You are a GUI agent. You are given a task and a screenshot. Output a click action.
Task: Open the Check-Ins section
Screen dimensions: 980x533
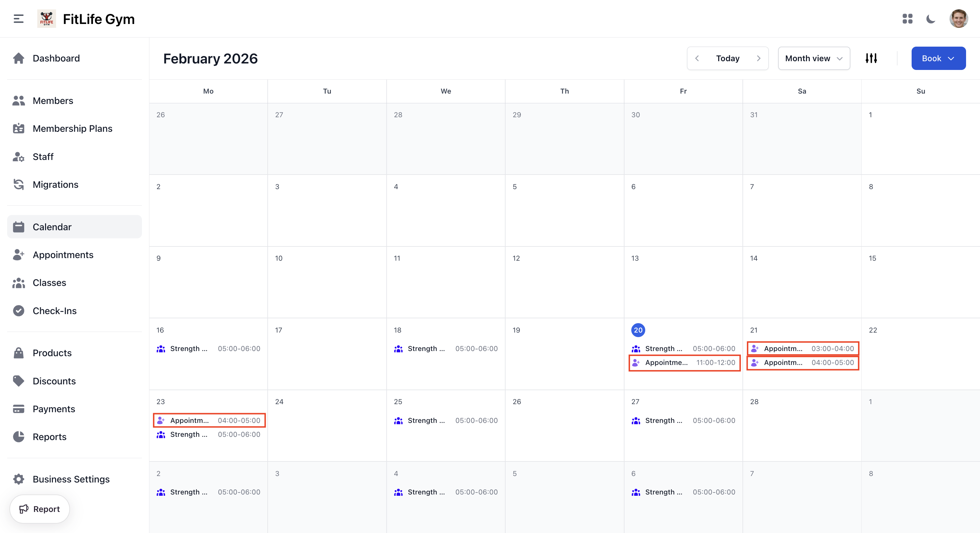54,311
